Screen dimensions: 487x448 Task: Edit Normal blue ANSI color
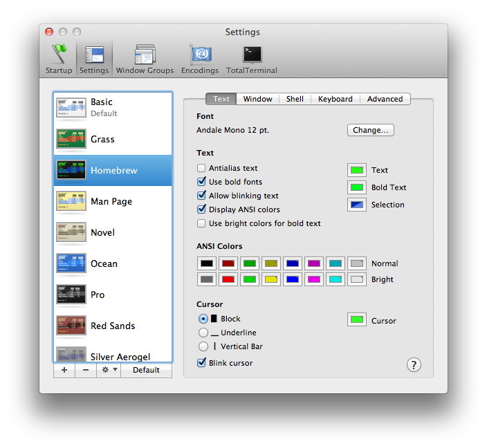click(292, 263)
